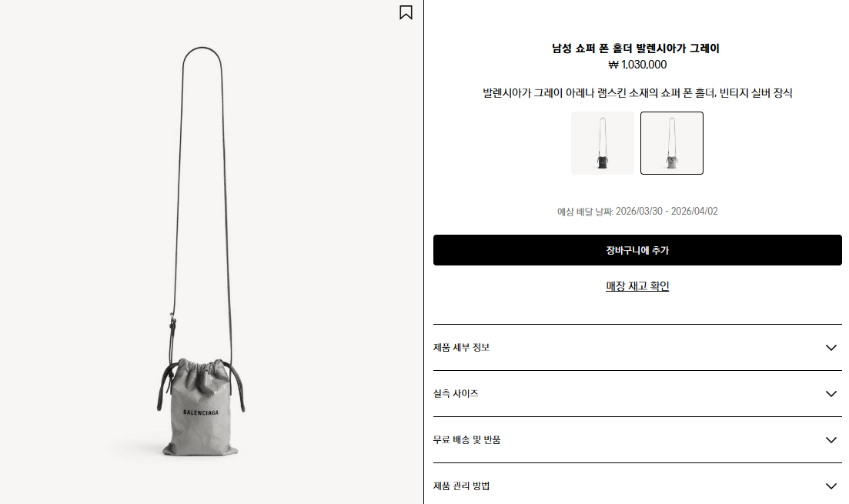Open the 매장 재고 확인 link
Viewport: 849px width, 504px height.
tap(637, 285)
